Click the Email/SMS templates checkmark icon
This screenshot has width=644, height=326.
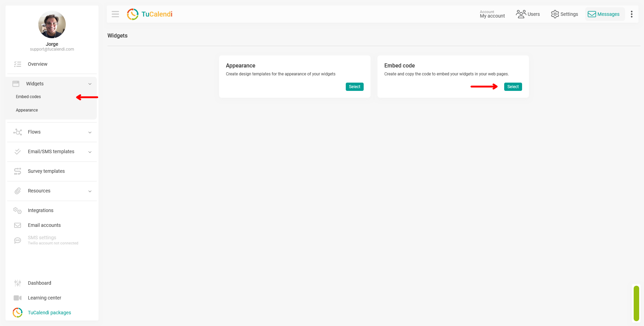click(x=18, y=151)
